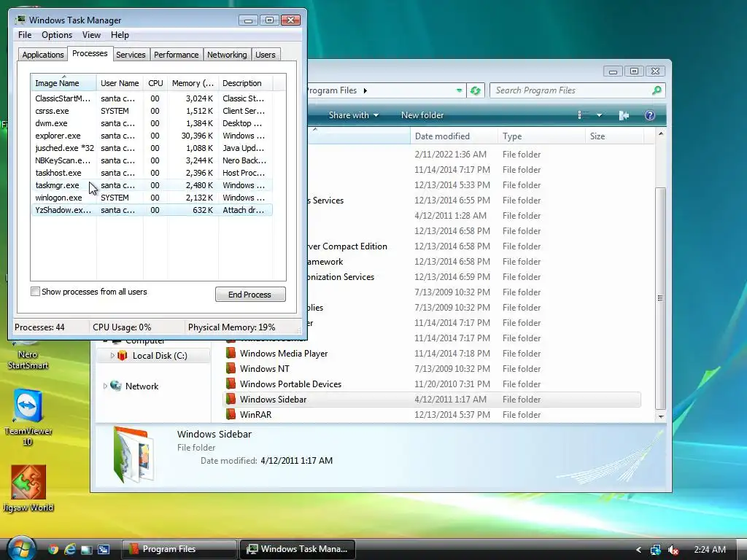Click the Switch between windows icon
Image resolution: width=747 pixels, height=560 pixels.
click(104, 549)
